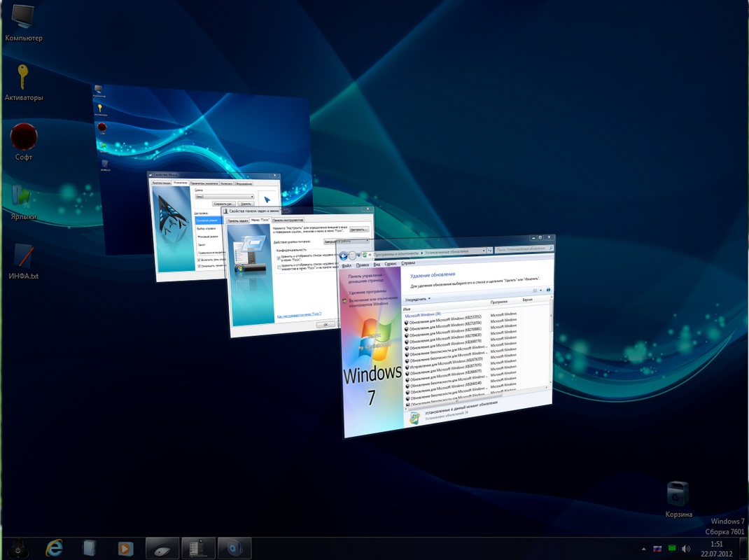Click the Start button orb
Screen dimensions: 749x560
[x=17, y=549]
